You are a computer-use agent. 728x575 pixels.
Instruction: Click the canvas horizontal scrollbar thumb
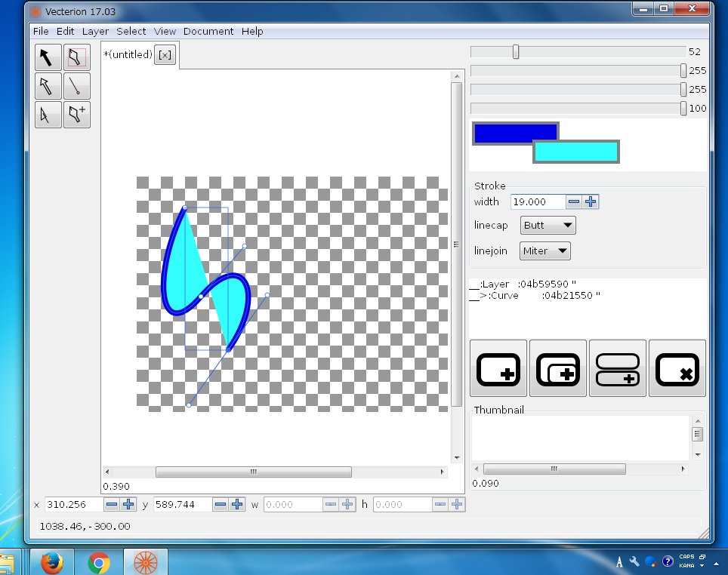click(254, 472)
